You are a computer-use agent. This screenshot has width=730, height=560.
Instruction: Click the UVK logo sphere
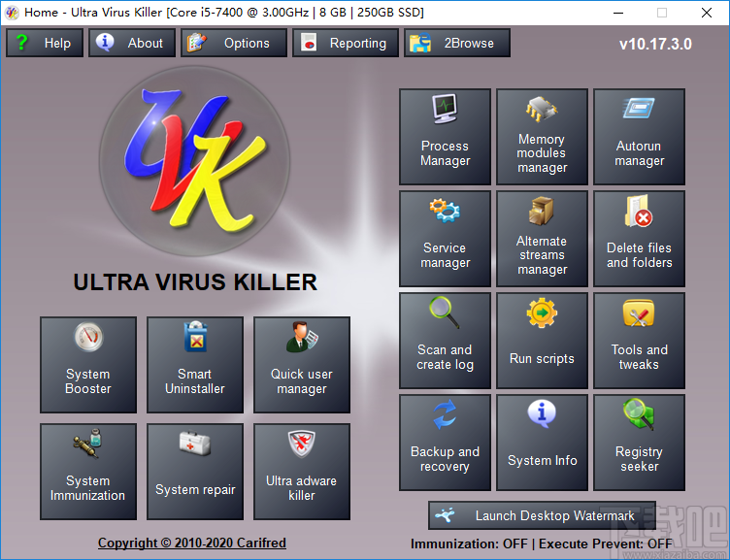pyautogui.click(x=194, y=161)
